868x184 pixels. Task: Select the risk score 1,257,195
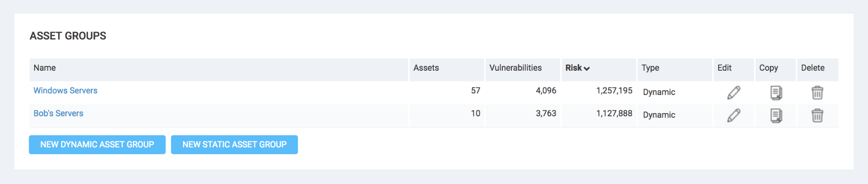[x=614, y=91]
